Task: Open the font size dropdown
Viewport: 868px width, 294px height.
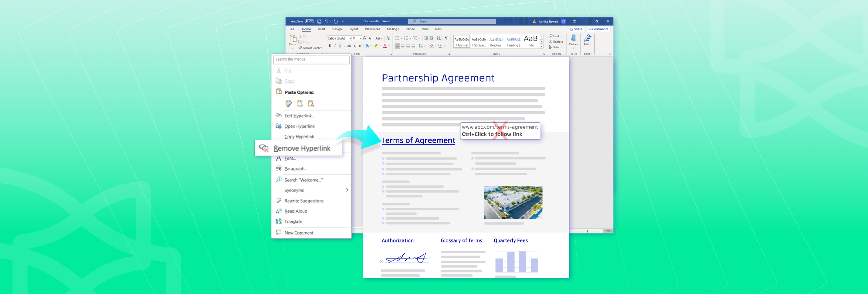Action: point(360,38)
